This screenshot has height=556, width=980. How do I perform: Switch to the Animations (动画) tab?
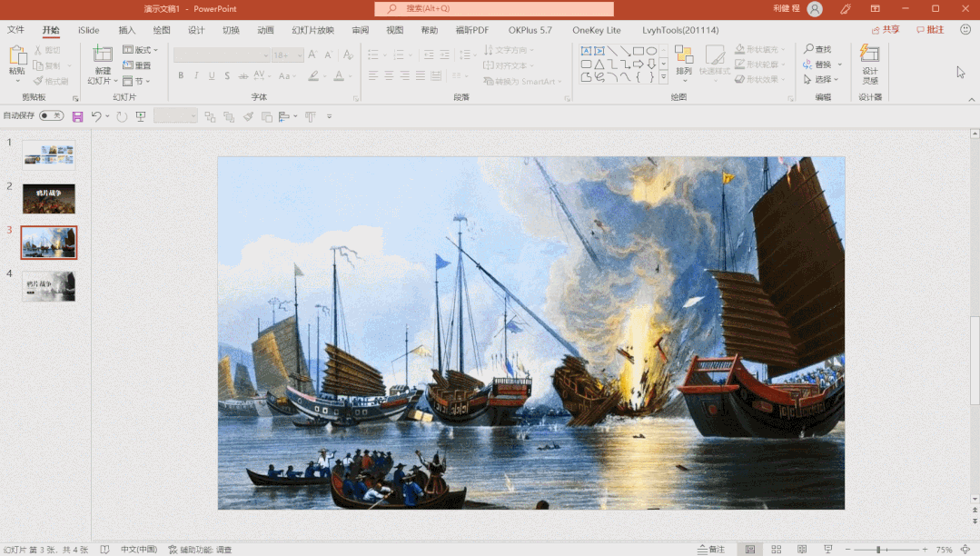(265, 30)
